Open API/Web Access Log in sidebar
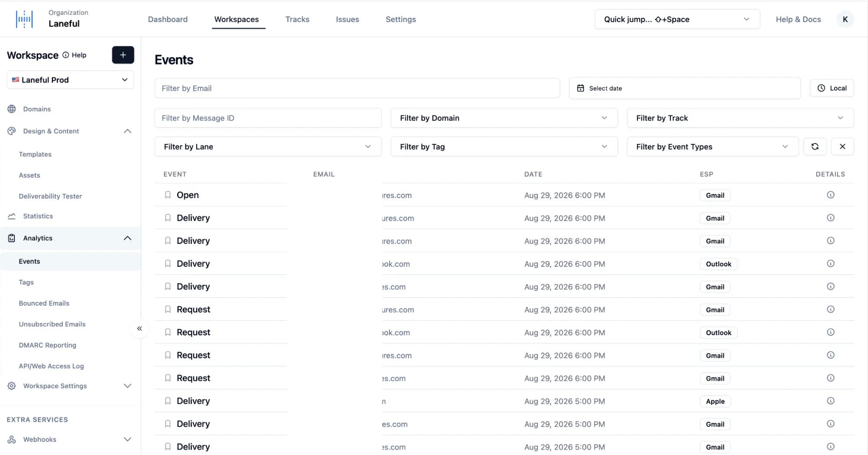The image size is (868, 455). (x=51, y=366)
